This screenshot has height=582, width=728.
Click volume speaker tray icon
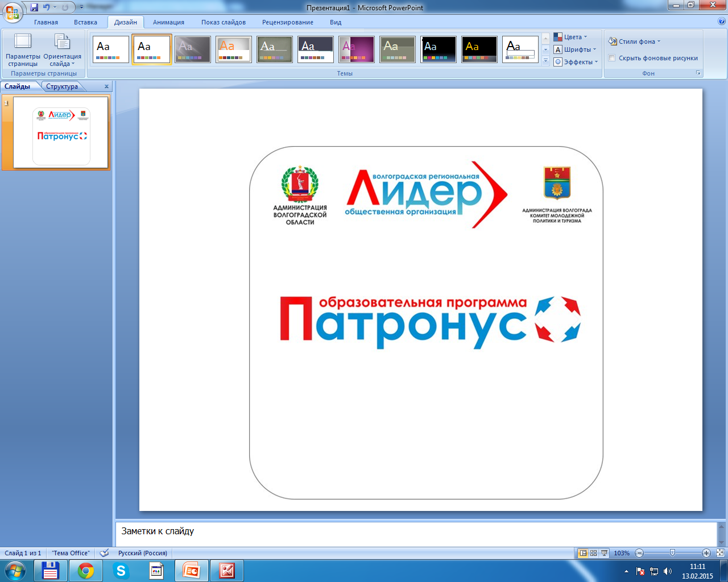tap(668, 571)
